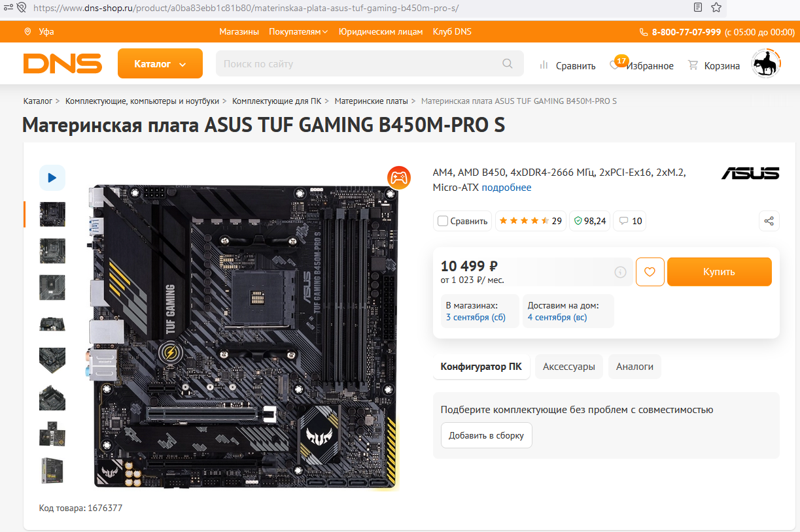Click the orange gamepad badge on image
Viewport: 800px width, 532px height.
click(x=399, y=176)
